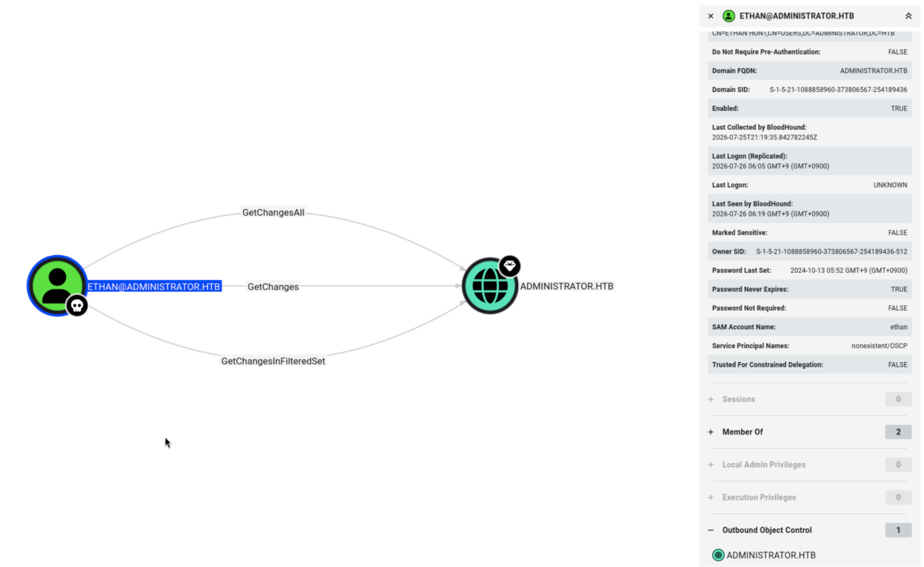Image resolution: width=924 pixels, height=567 pixels.
Task: Collapse Outbound Object Control section
Action: coord(710,530)
